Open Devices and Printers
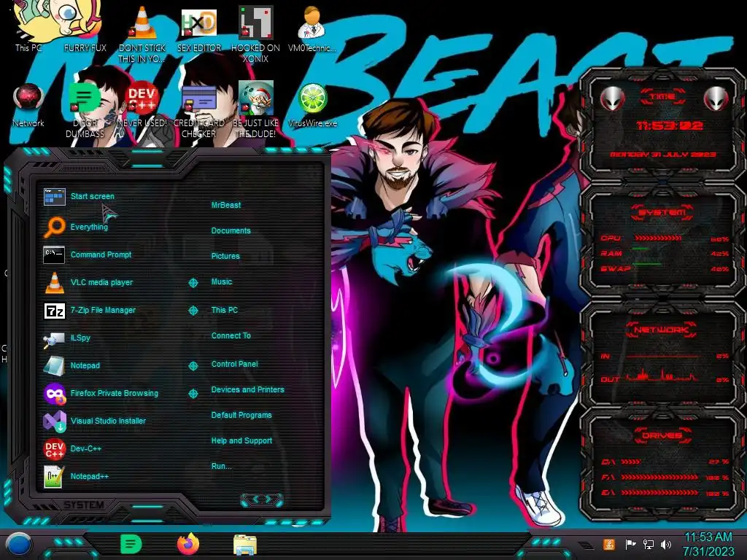This screenshot has height=560, width=747. click(247, 389)
